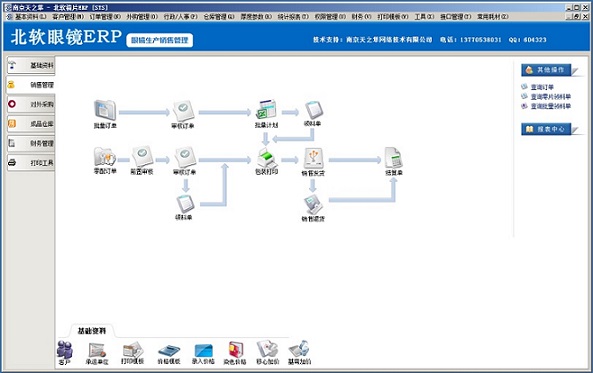Open the 厚度参数 menu
The image size is (593, 373).
256,17
